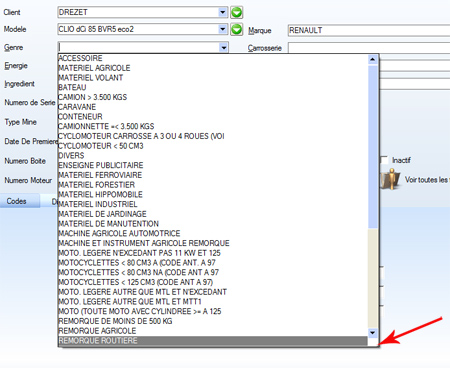Screen dimensions: 450x368
Task: Select MOTO (TOUTE MOTO AVEC CYLINDREE) entry
Action: click(x=213, y=311)
